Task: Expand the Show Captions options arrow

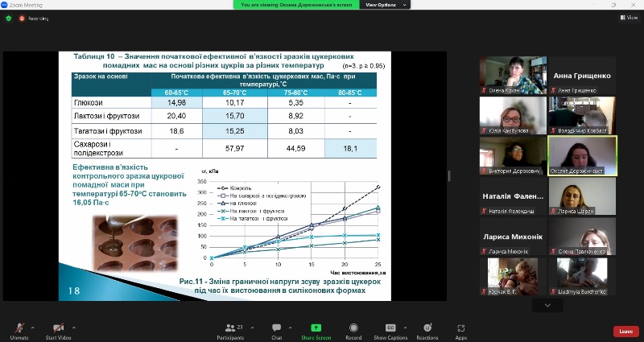Action: click(x=405, y=328)
